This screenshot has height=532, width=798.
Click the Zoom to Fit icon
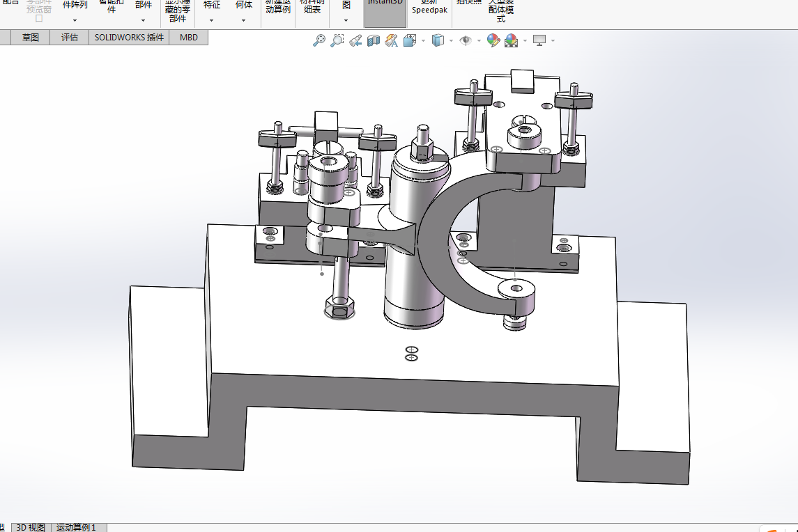coord(319,40)
